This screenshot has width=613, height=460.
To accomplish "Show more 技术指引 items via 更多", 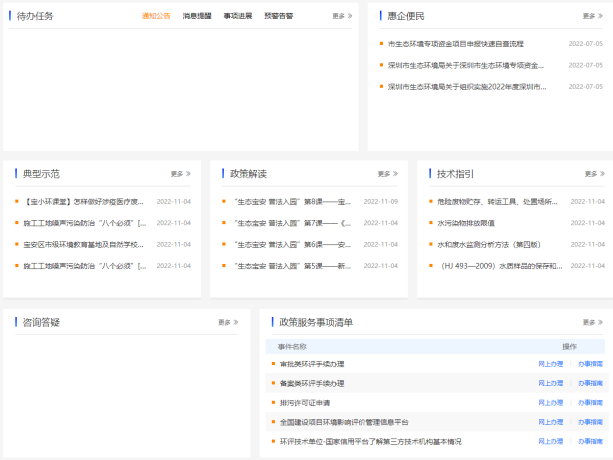I will [x=593, y=174].
